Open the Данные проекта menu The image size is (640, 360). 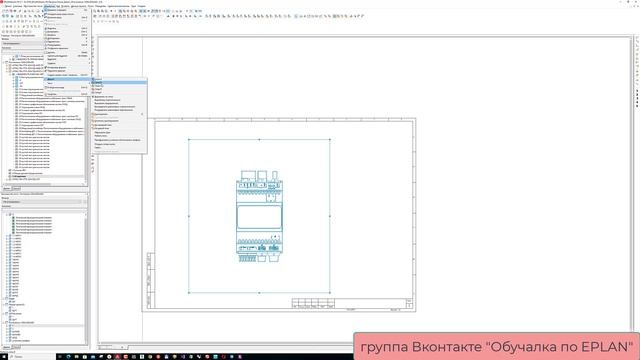point(79,6)
